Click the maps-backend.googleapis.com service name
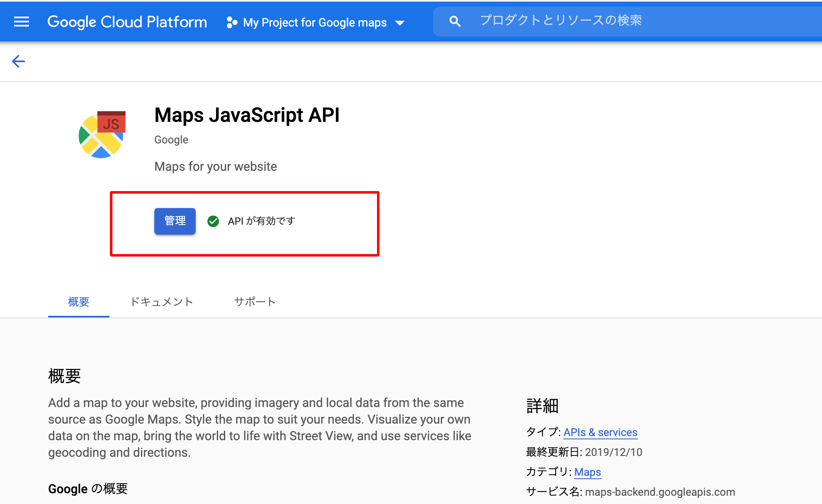Viewport: 822px width, 504px height. tap(660, 492)
